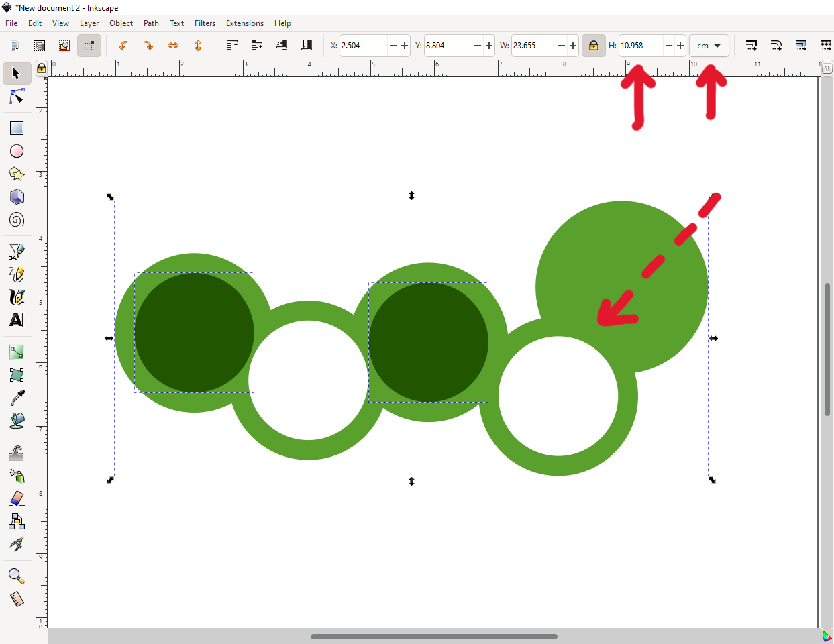
Task: Open the Path menu
Action: coord(151,23)
